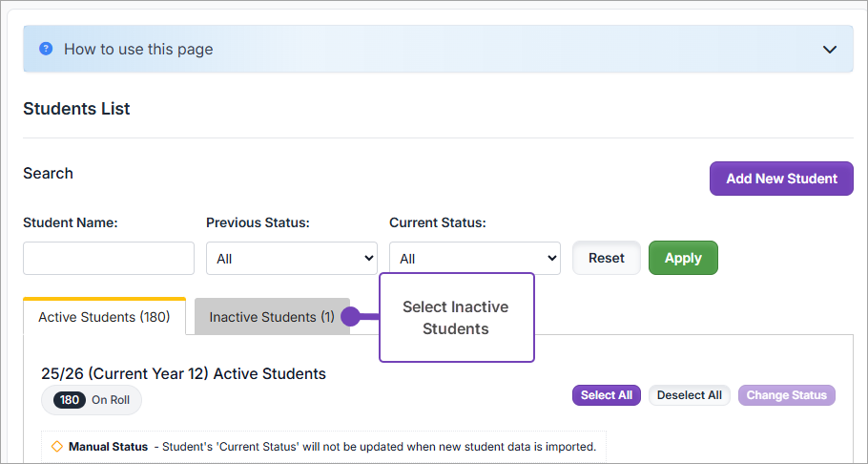Viewport: 868px width, 464px height.
Task: Click the "How to use this page" title
Action: point(138,49)
